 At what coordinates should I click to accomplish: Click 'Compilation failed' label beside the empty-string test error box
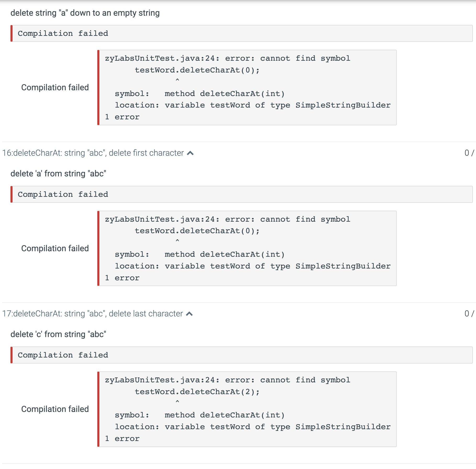55,87
